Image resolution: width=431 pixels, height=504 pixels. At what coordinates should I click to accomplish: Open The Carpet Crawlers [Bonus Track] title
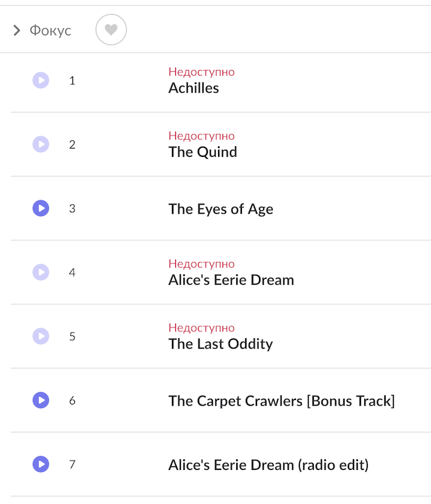click(281, 401)
